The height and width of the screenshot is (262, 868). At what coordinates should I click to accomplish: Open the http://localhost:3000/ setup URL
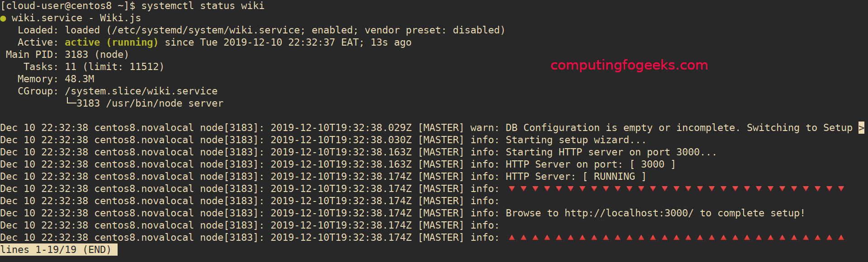click(629, 213)
